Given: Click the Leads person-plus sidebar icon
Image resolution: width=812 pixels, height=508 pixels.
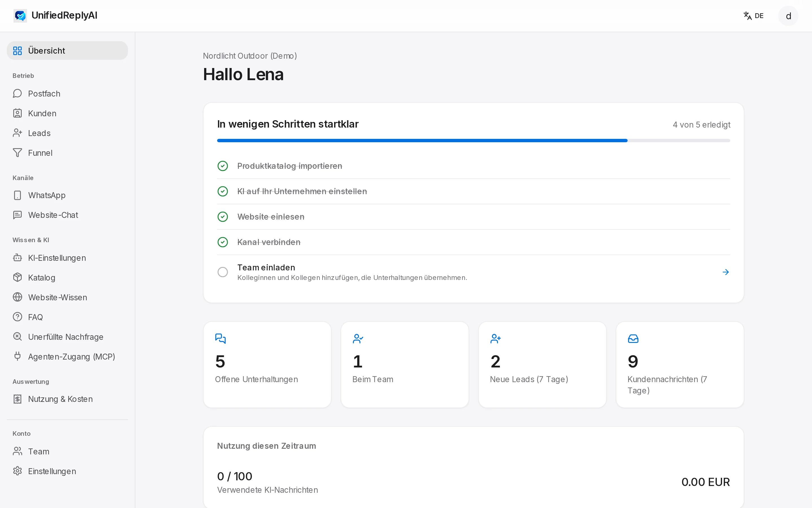Looking at the screenshot, I should (17, 133).
